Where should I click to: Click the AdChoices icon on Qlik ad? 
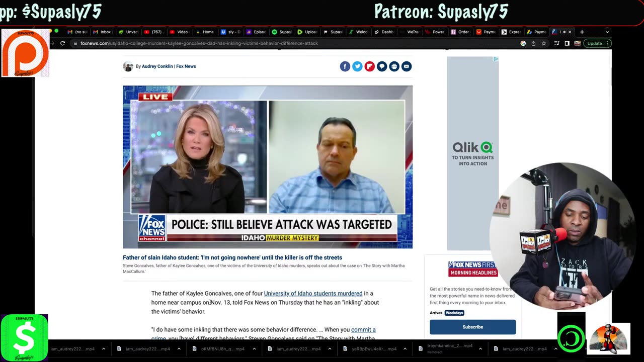(x=496, y=59)
